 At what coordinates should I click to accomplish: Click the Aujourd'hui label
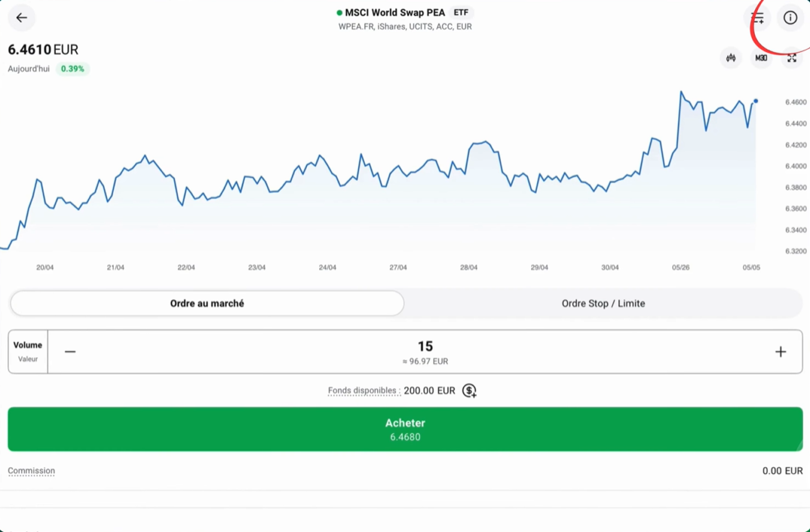[29, 69]
